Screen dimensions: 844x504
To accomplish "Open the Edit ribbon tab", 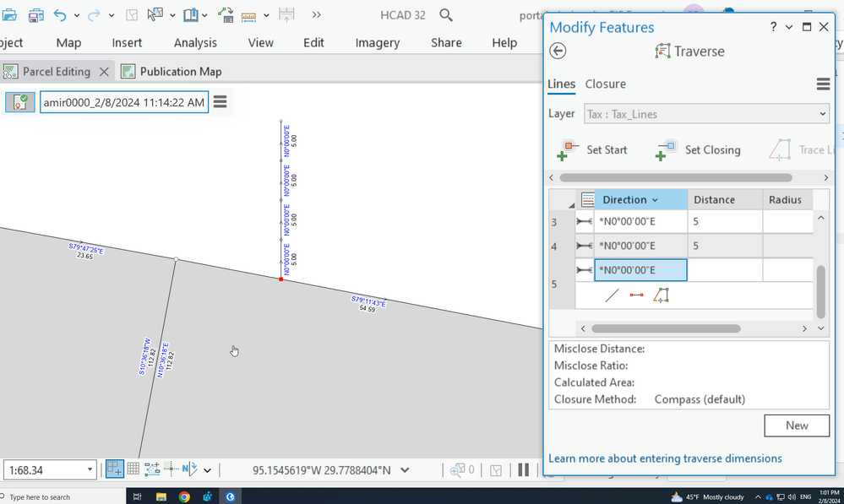I will (313, 43).
